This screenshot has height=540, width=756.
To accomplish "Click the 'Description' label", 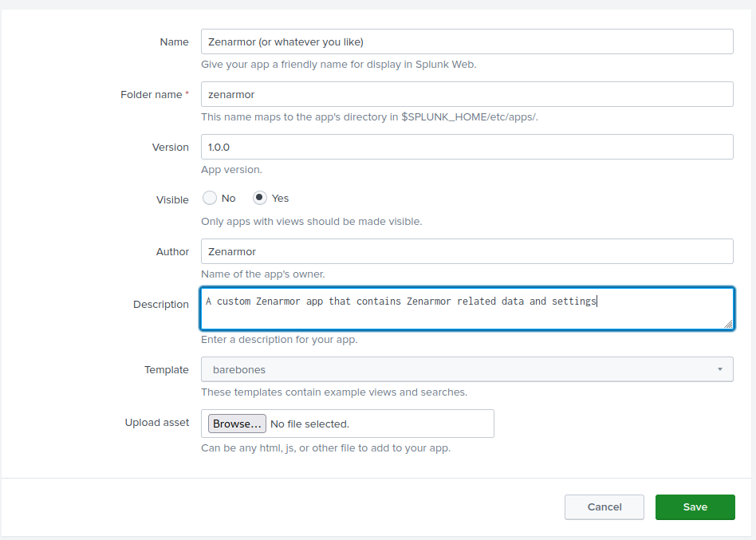I will [x=160, y=305].
